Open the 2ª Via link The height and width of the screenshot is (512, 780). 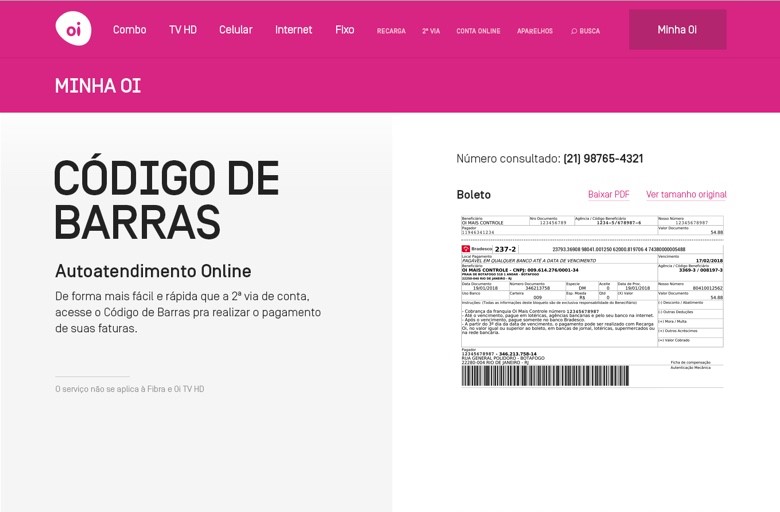431,31
